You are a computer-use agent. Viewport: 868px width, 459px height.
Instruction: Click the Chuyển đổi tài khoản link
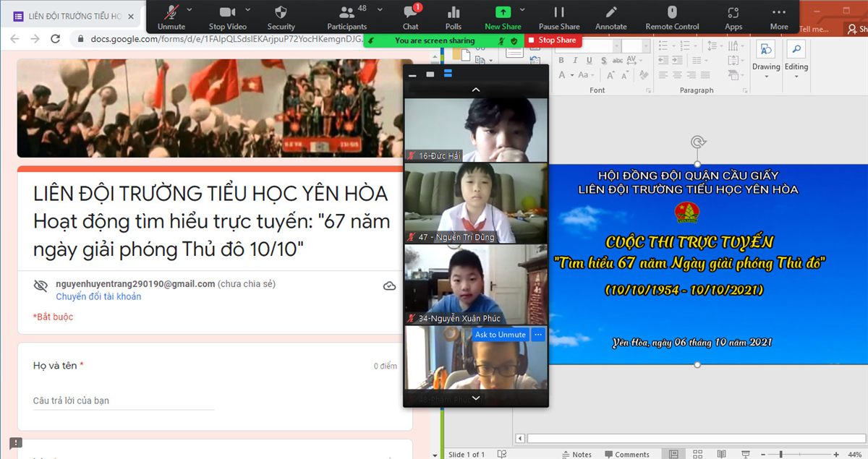98,296
